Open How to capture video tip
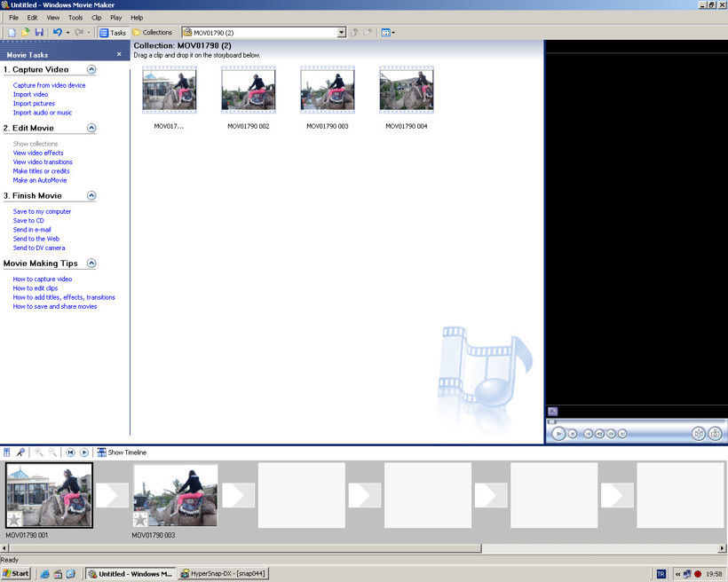The height and width of the screenshot is (582, 728). [43, 279]
